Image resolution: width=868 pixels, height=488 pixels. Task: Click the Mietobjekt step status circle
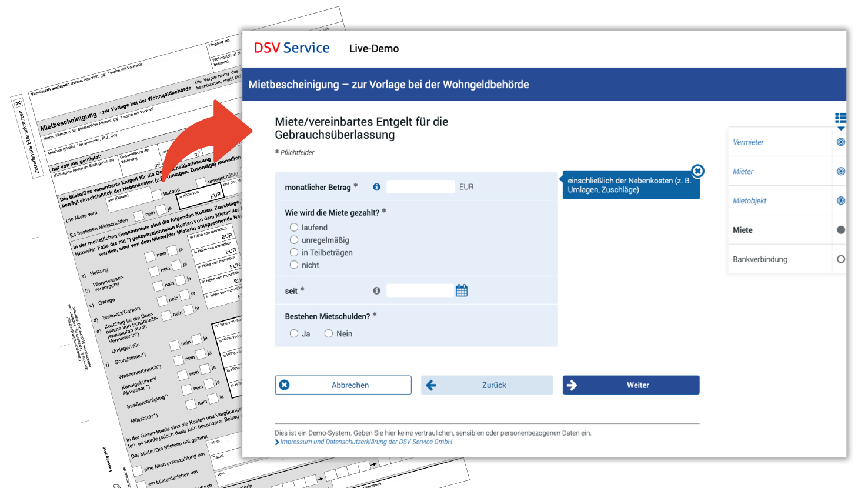841,200
